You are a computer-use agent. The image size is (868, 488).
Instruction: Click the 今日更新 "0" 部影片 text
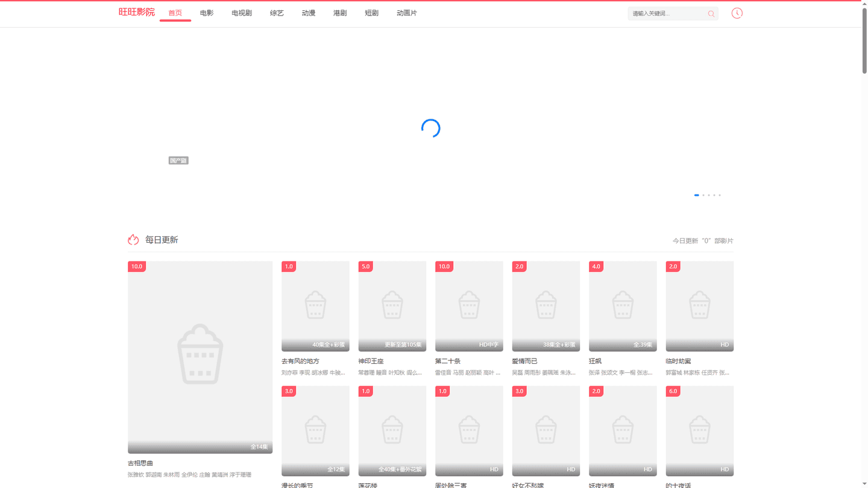pyautogui.click(x=703, y=241)
